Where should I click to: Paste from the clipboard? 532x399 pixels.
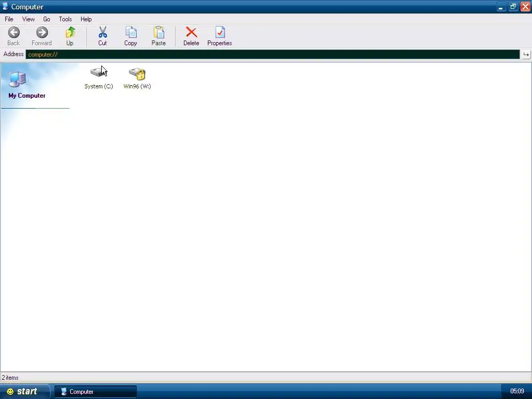click(x=158, y=36)
